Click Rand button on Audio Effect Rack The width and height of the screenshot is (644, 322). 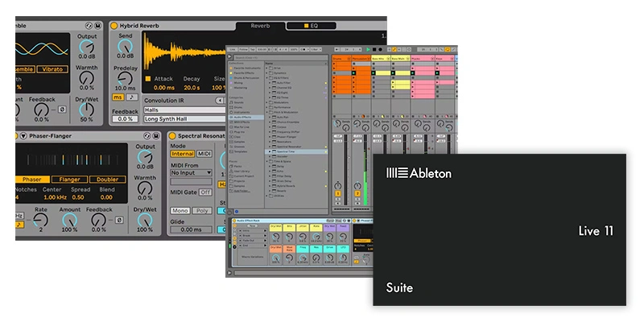(330, 221)
